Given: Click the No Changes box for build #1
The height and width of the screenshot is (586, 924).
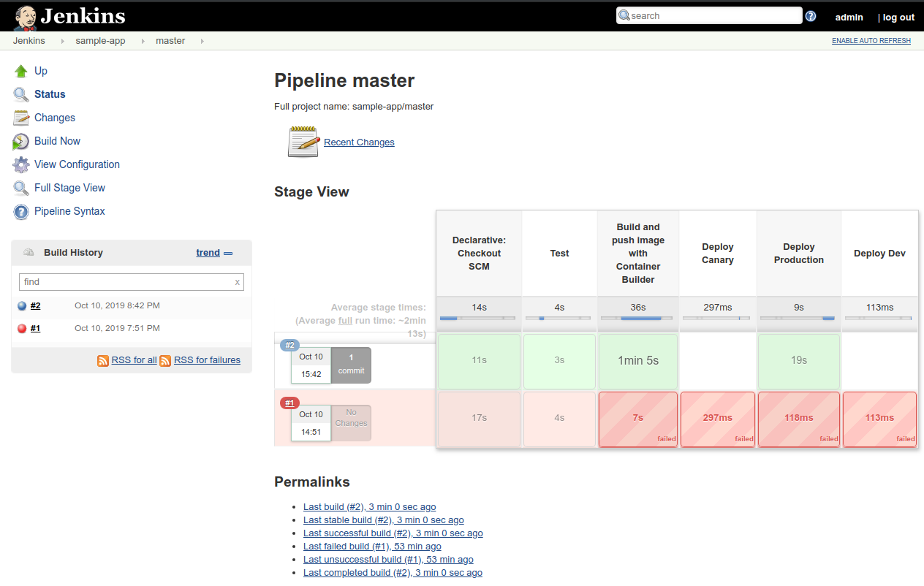Looking at the screenshot, I should [351, 423].
